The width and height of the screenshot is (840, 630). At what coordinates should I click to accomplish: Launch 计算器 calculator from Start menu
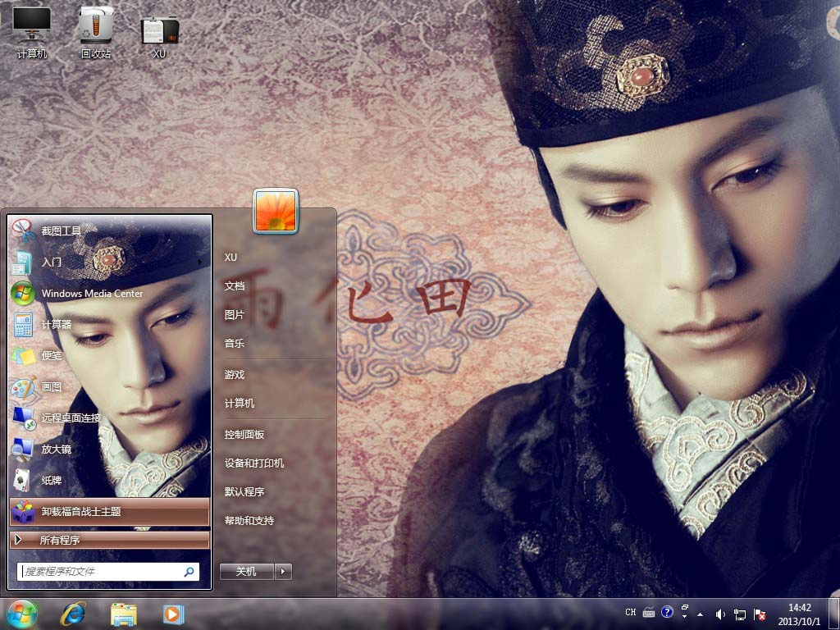coord(57,325)
